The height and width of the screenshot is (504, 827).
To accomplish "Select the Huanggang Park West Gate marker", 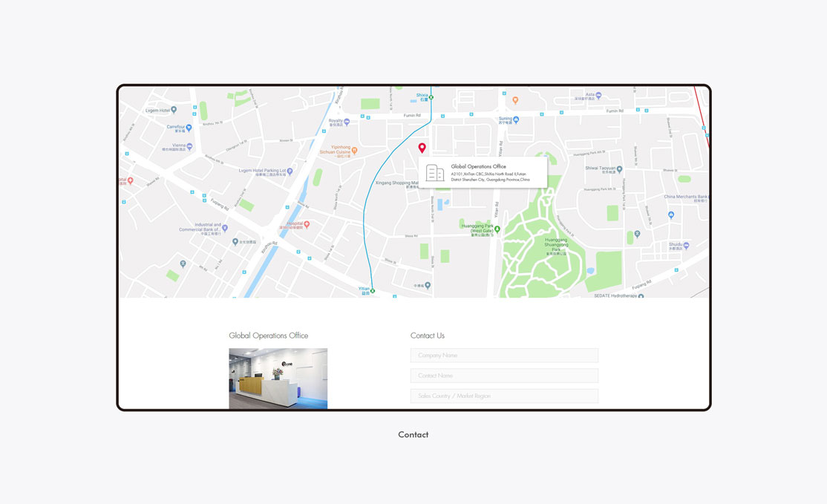I will 497,229.
